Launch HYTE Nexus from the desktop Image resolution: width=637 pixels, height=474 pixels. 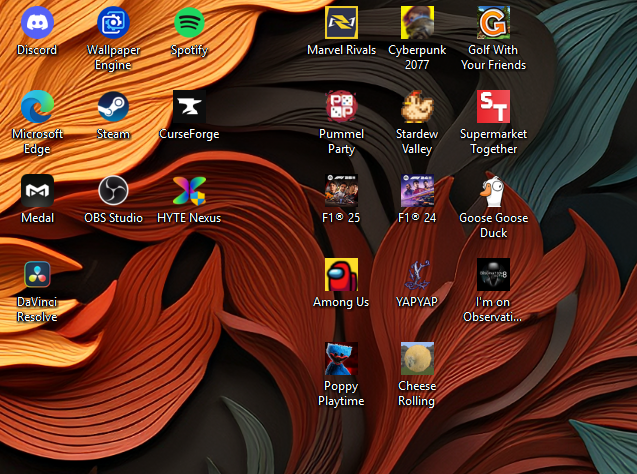point(189,190)
